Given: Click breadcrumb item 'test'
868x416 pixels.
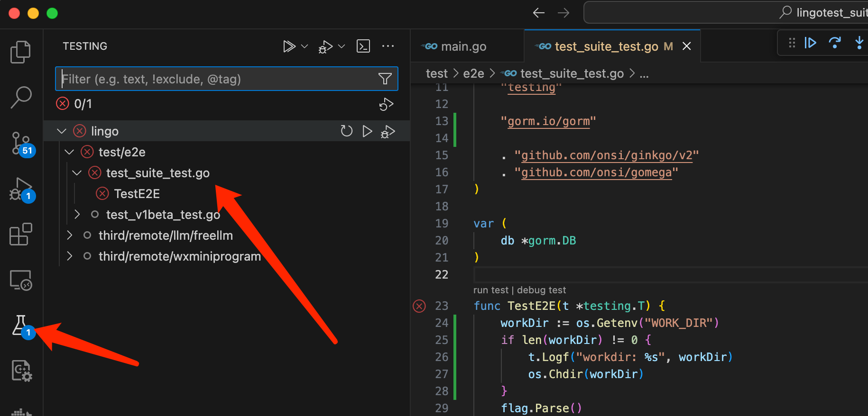Looking at the screenshot, I should (x=436, y=73).
